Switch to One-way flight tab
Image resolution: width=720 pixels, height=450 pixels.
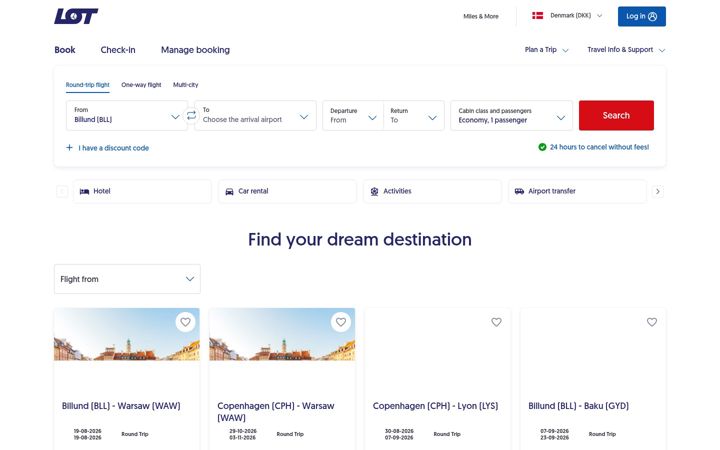(141, 84)
